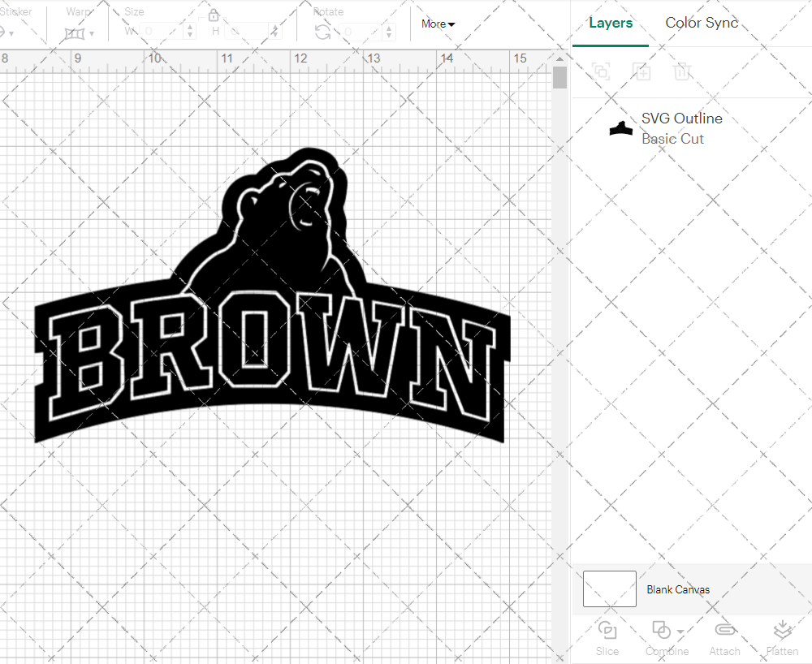Click the Blank Canvas label
This screenshot has width=812, height=664.
[x=678, y=589]
